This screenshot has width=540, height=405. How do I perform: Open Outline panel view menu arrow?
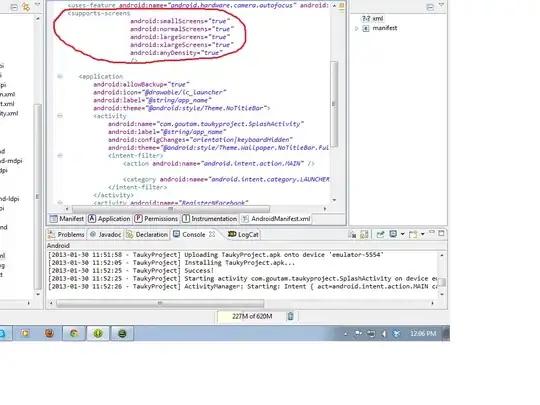click(442, 4)
